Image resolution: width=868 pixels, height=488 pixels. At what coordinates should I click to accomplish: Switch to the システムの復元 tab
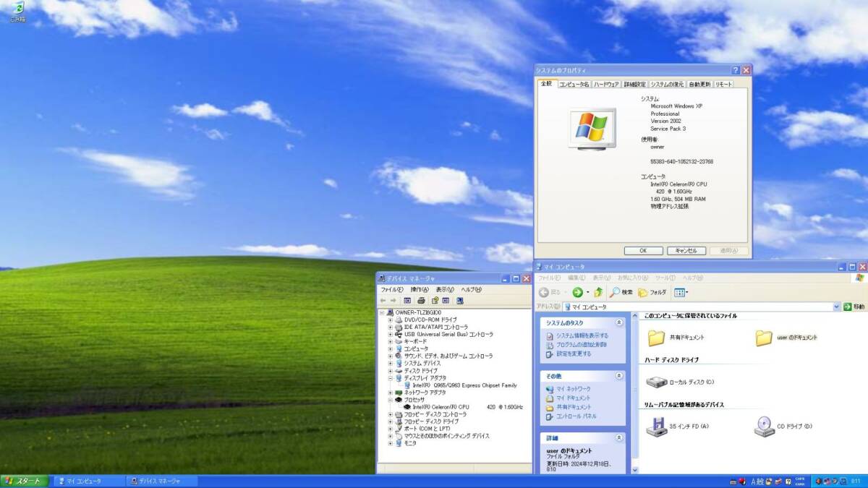coord(667,85)
